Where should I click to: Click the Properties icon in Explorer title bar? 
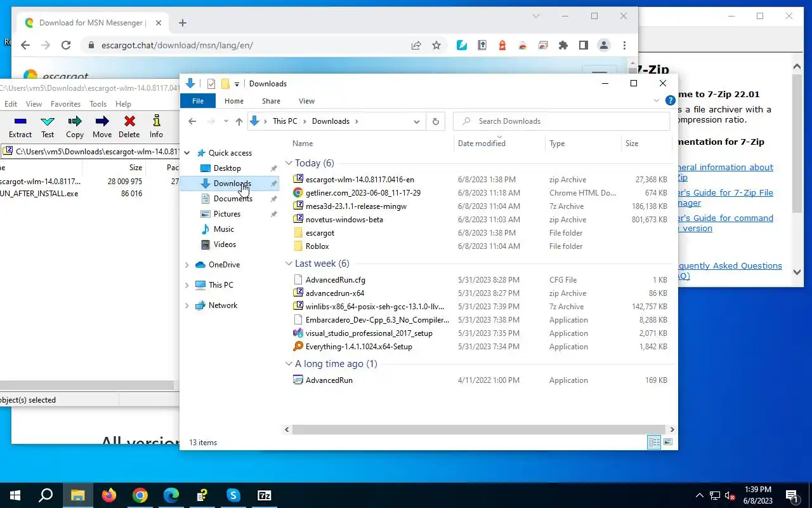coord(211,84)
